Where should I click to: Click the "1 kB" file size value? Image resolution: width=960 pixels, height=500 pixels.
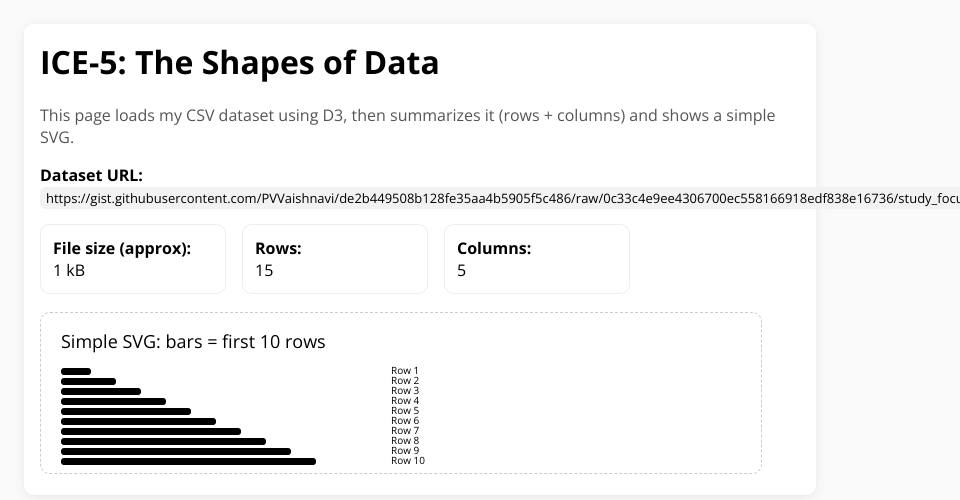[x=69, y=270]
